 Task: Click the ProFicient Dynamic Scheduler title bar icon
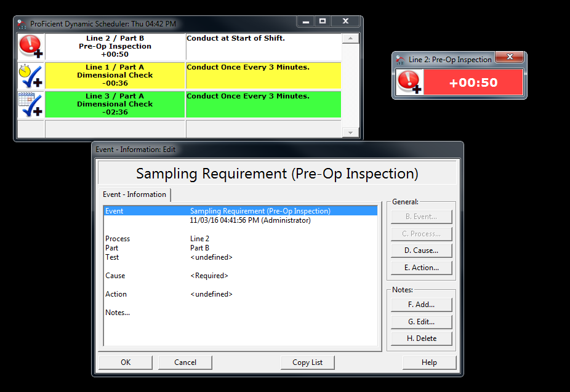click(x=22, y=25)
